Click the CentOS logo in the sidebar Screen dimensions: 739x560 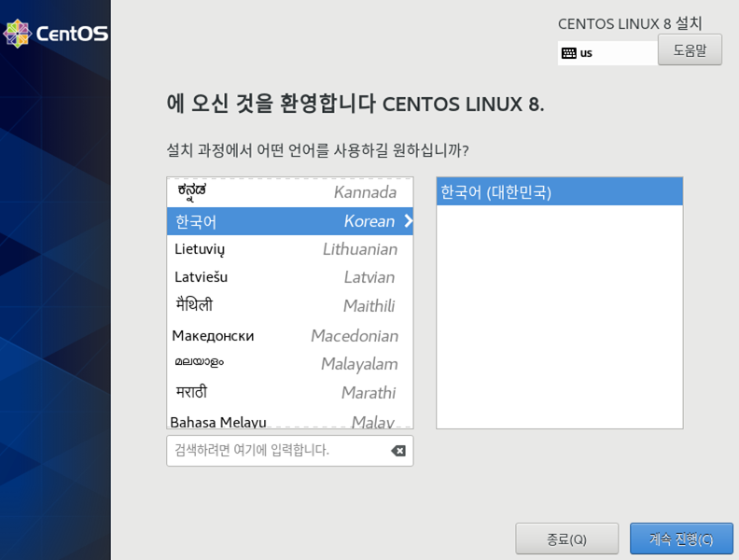56,34
